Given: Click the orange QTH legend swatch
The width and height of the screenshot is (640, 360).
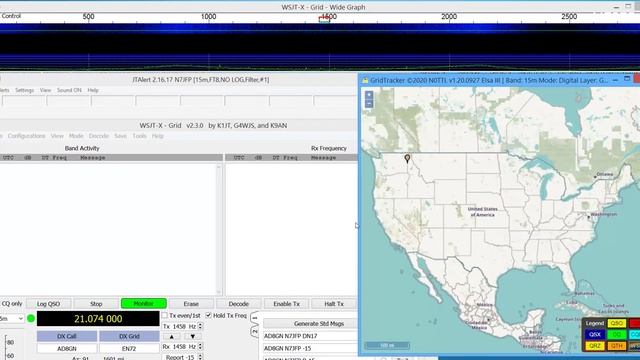Looking at the screenshot, I should point(616,346).
